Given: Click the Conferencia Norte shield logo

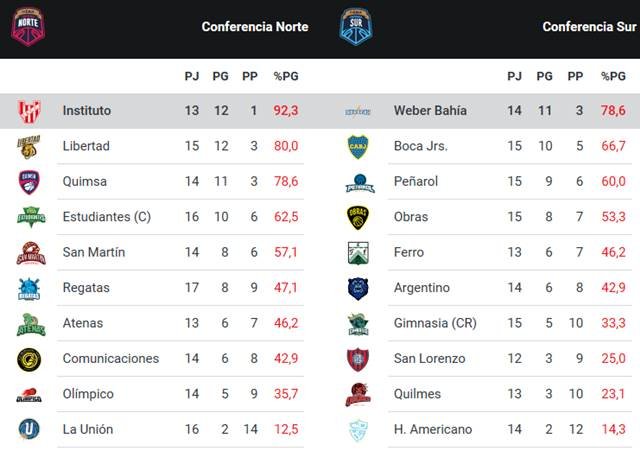Looking at the screenshot, I should (x=28, y=25).
